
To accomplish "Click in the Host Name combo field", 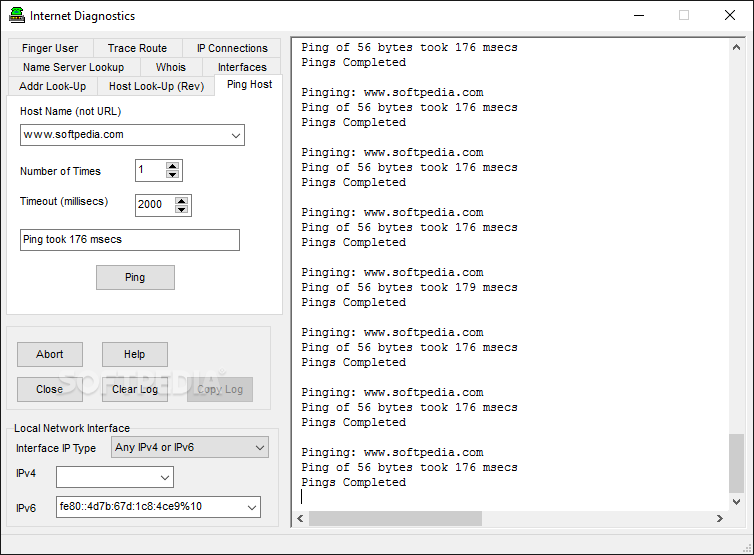I will pos(132,135).
